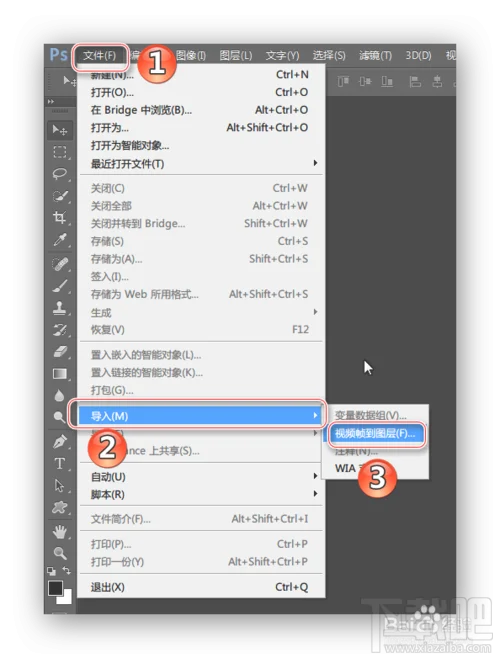Click the Photoshop Ps logo icon

click(58, 55)
